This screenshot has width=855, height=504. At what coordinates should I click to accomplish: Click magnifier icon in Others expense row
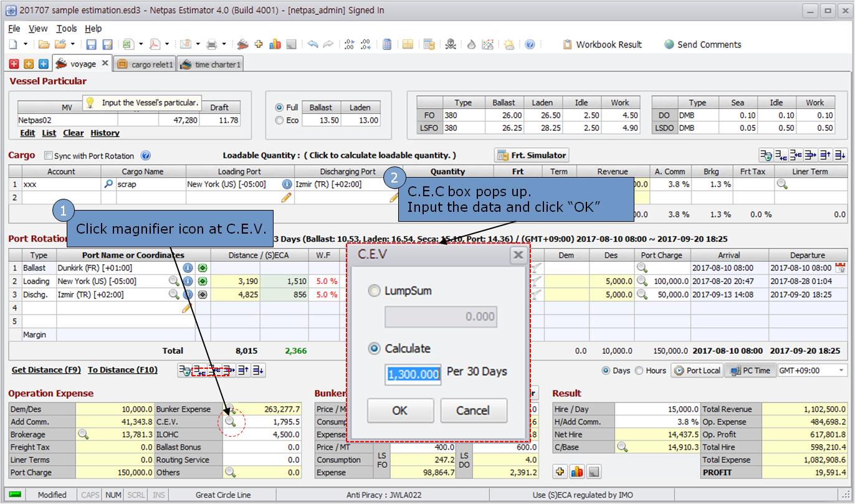pos(231,472)
